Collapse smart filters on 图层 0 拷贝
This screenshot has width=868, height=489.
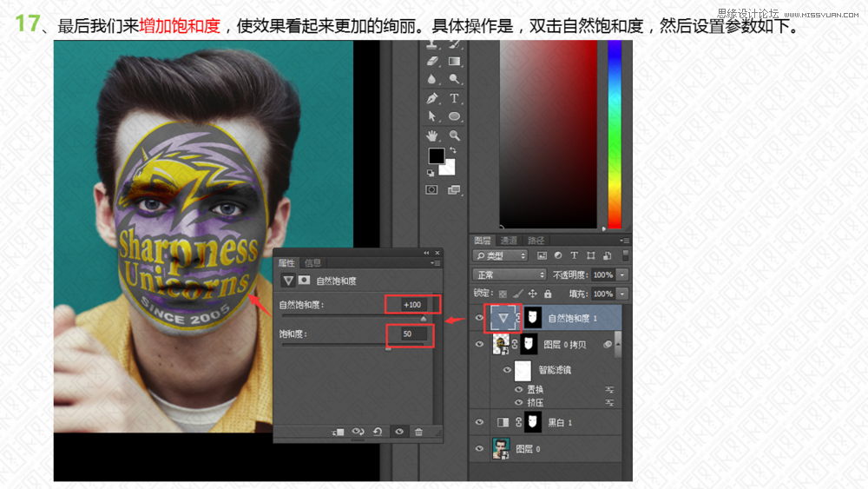coord(617,344)
